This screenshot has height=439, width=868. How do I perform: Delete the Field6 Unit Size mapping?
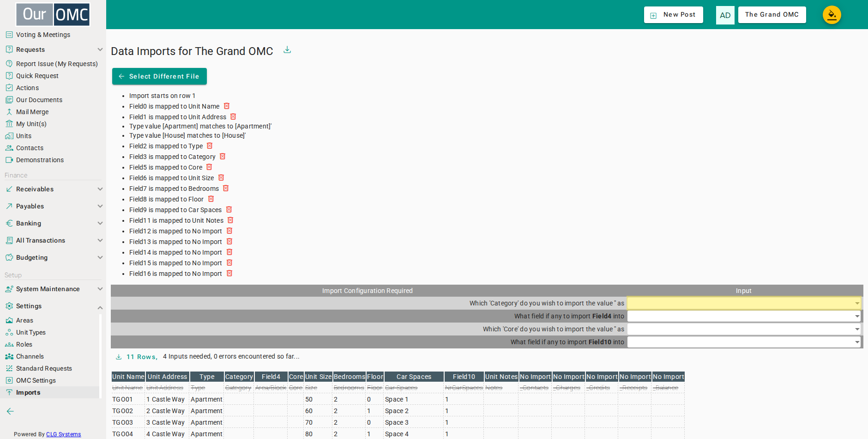pos(221,178)
